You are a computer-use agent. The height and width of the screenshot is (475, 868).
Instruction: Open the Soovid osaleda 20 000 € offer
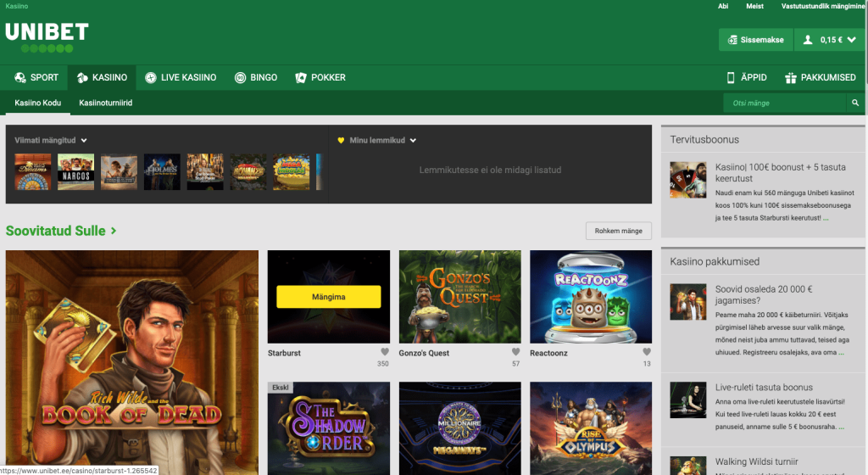[764, 294]
